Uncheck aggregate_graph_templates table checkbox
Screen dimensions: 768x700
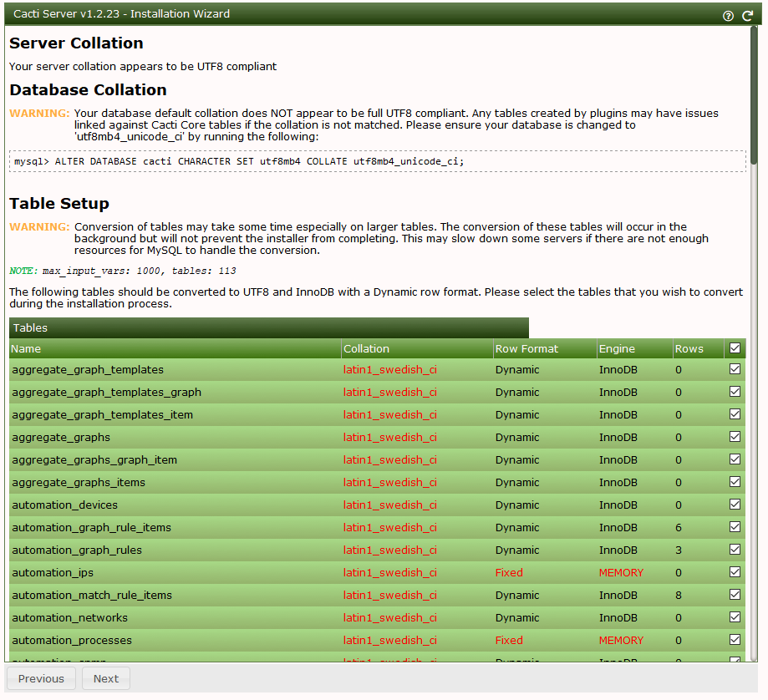pyautogui.click(x=735, y=369)
